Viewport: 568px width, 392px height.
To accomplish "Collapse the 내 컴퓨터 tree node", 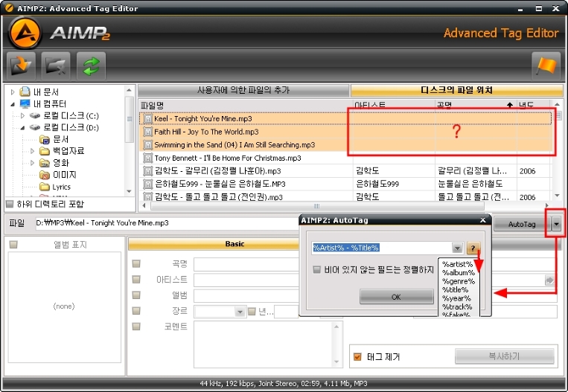I will click(13, 104).
